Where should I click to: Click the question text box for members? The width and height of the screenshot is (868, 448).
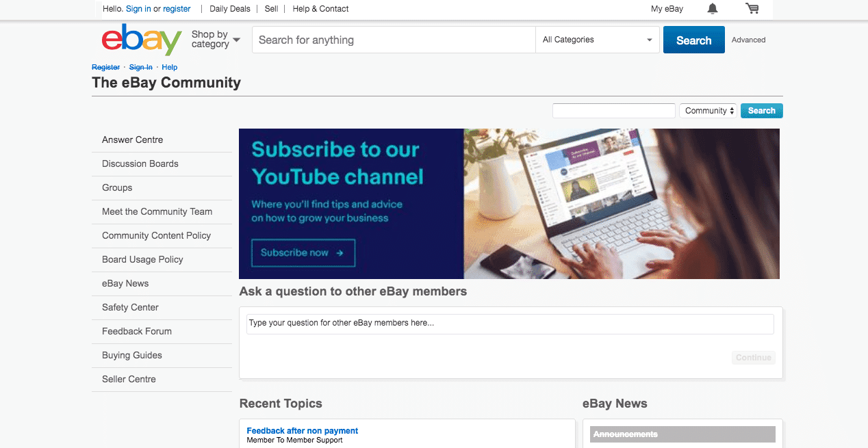click(x=510, y=324)
